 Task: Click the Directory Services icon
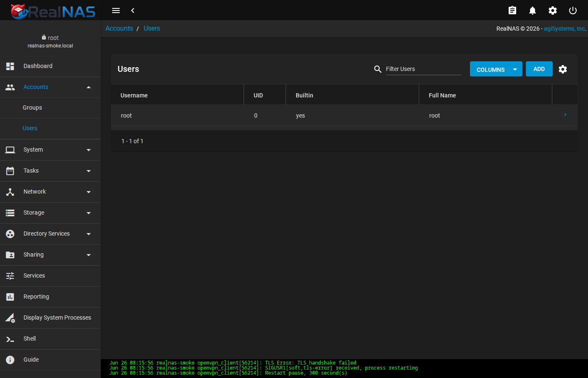(x=10, y=234)
